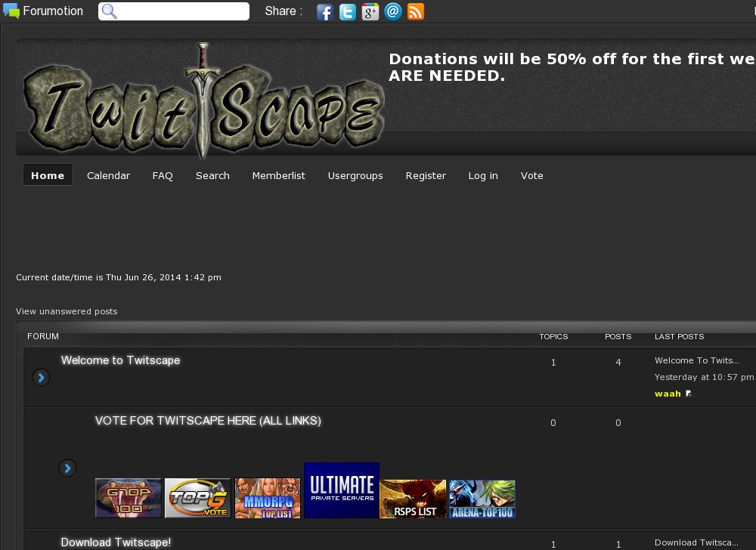Click the view latest post icon beside waah
Viewport: 756px width, 550px height.
689,394
